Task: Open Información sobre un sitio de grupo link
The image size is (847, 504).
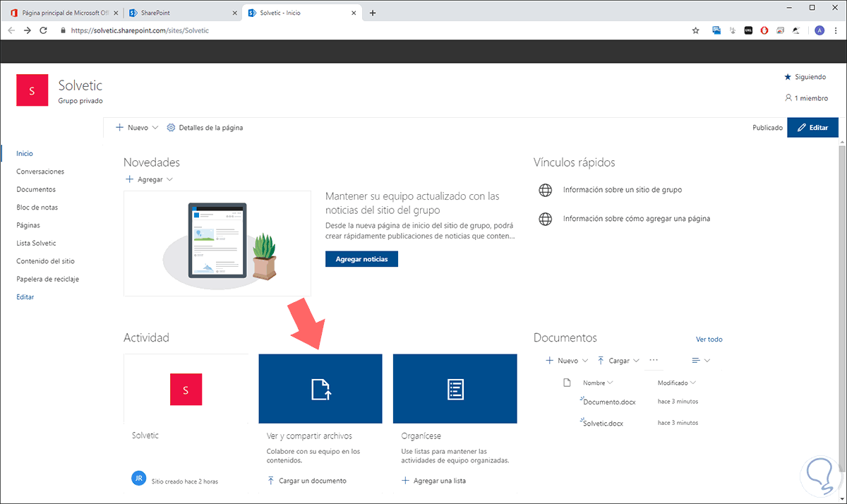Action: pyautogui.click(x=623, y=190)
